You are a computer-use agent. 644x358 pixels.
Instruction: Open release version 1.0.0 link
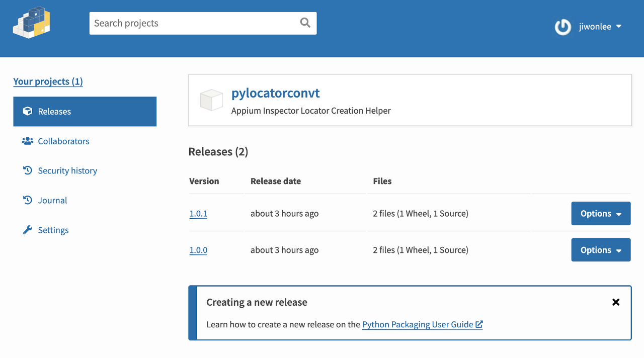click(x=198, y=250)
